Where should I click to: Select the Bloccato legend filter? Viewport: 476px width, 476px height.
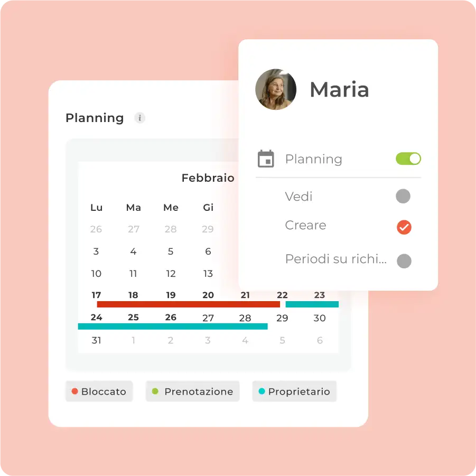[x=99, y=391]
